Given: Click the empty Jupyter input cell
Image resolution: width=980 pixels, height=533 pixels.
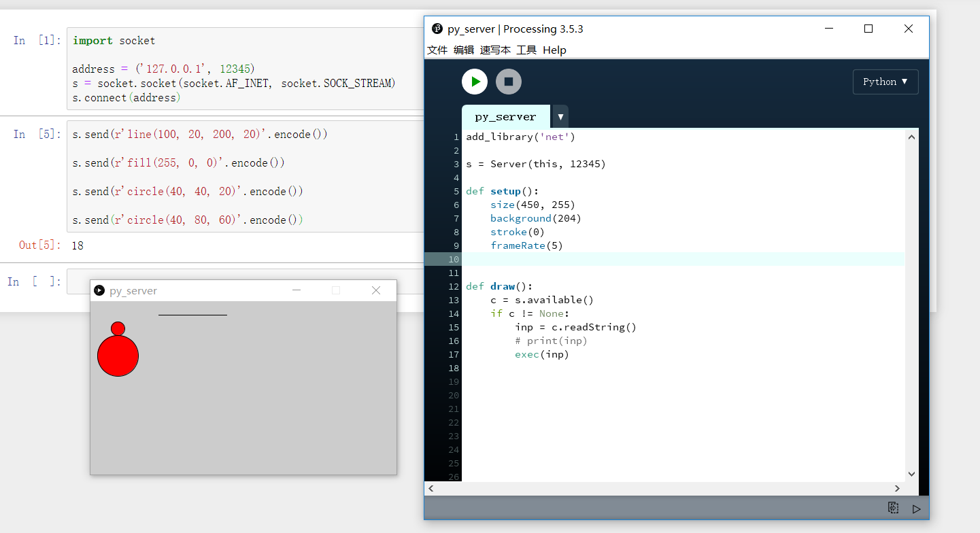Looking at the screenshot, I should (78, 282).
